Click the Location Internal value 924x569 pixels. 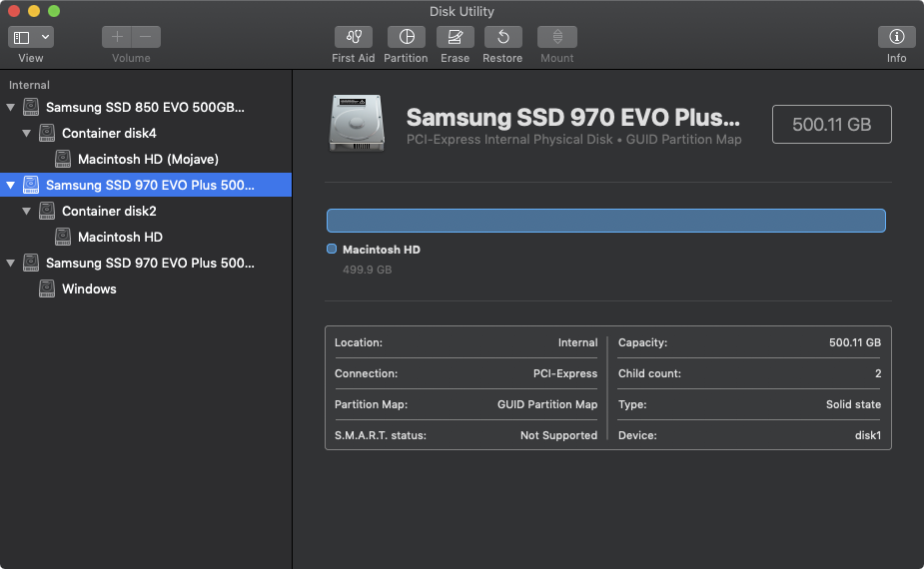click(x=577, y=342)
